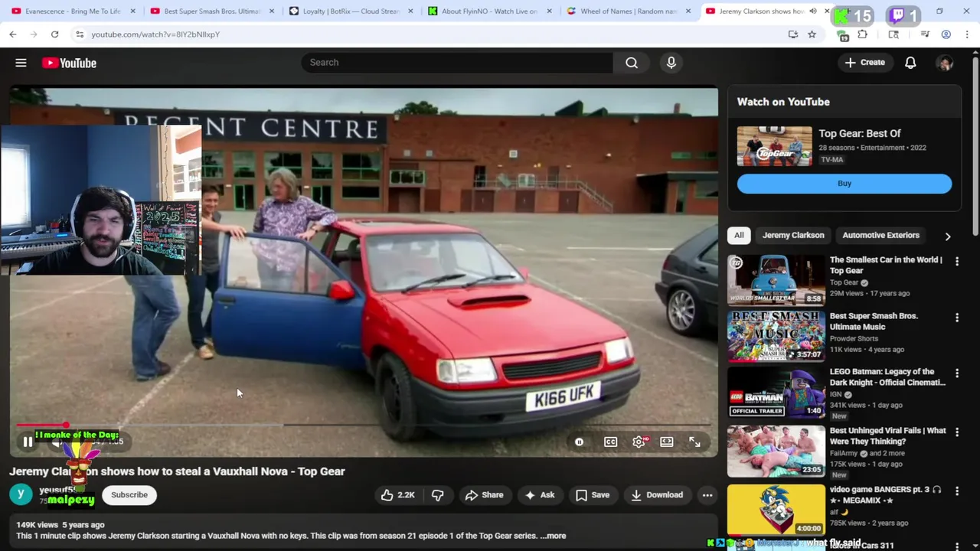Image resolution: width=980 pixels, height=551 pixels.
Task: Open Chrome profile icon
Action: point(946,34)
